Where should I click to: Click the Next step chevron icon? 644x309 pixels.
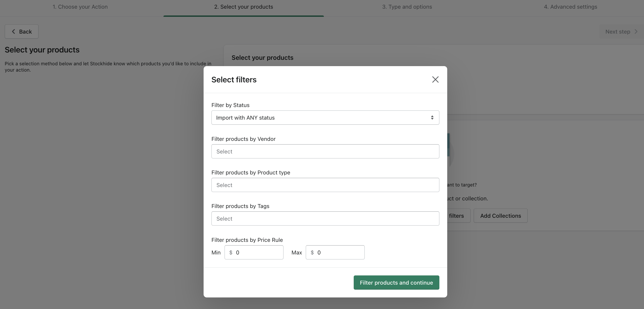(x=636, y=31)
